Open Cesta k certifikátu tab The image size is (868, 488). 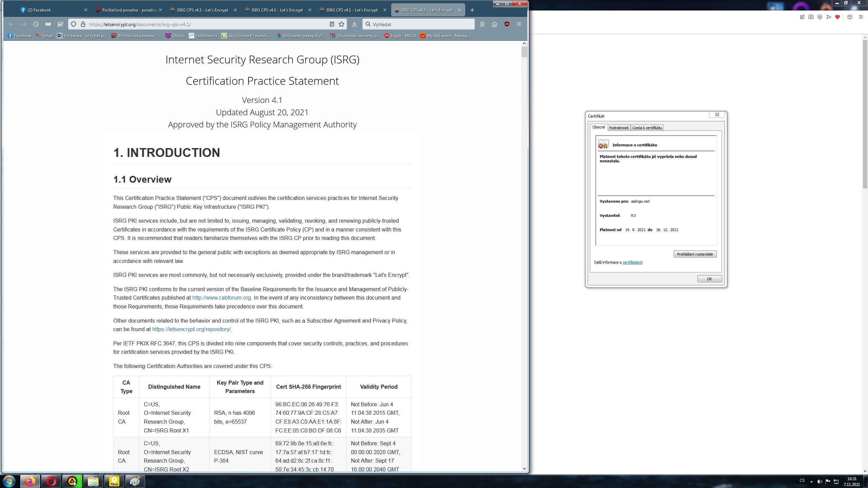click(647, 128)
